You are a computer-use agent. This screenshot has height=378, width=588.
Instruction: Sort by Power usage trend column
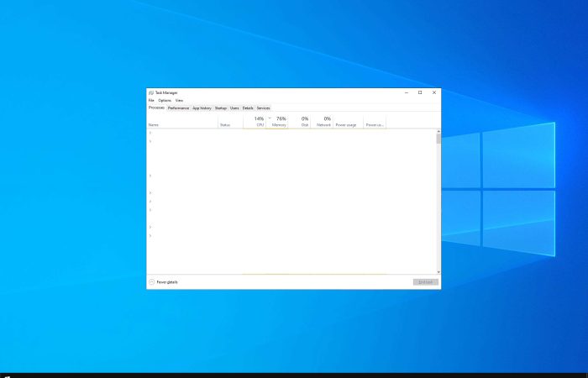[375, 122]
